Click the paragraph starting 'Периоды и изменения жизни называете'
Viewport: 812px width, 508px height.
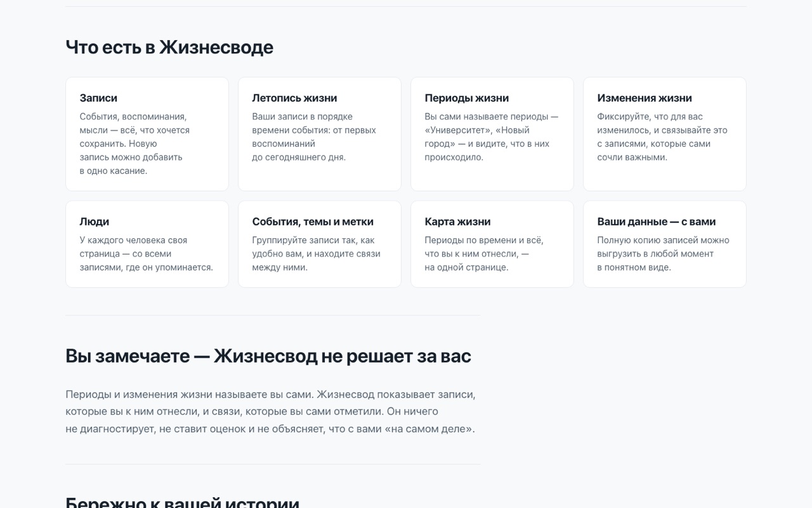pos(270,411)
